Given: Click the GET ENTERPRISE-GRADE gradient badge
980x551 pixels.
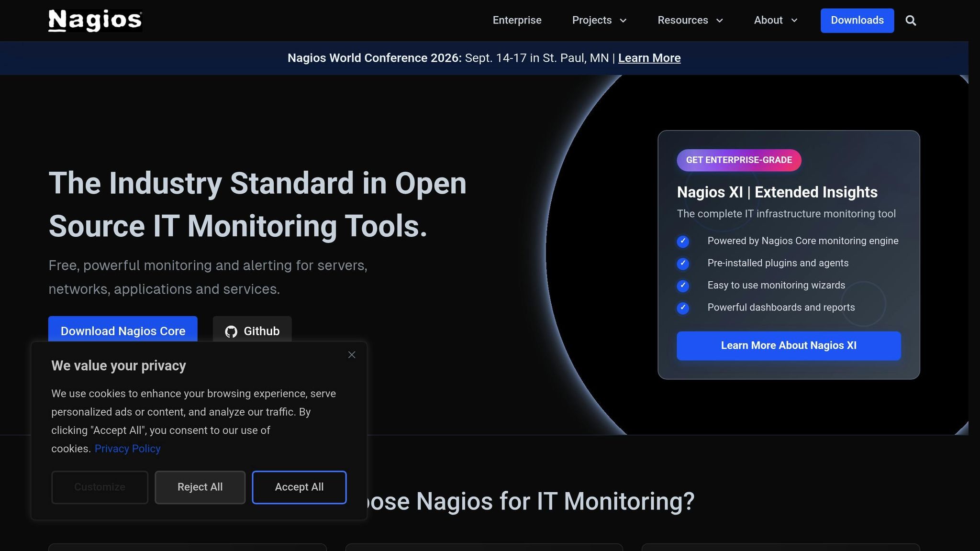Looking at the screenshot, I should 739,160.
